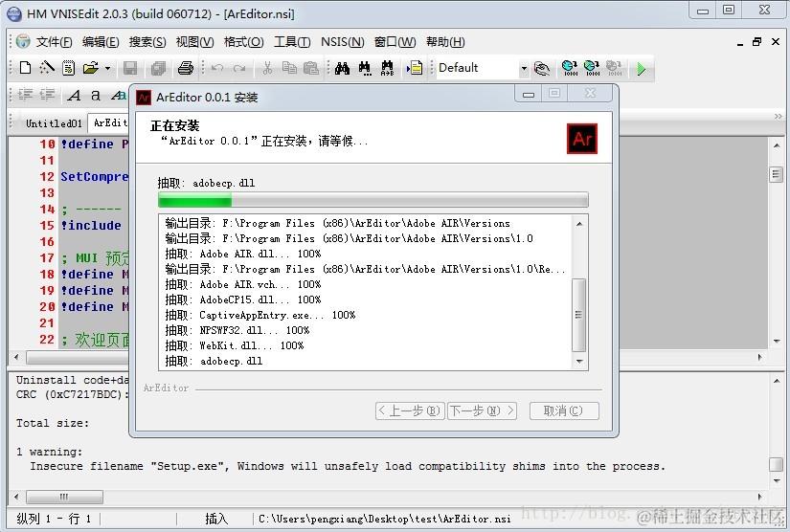Click the settings hand icon beside Default
The image size is (790, 532).
coord(542,68)
